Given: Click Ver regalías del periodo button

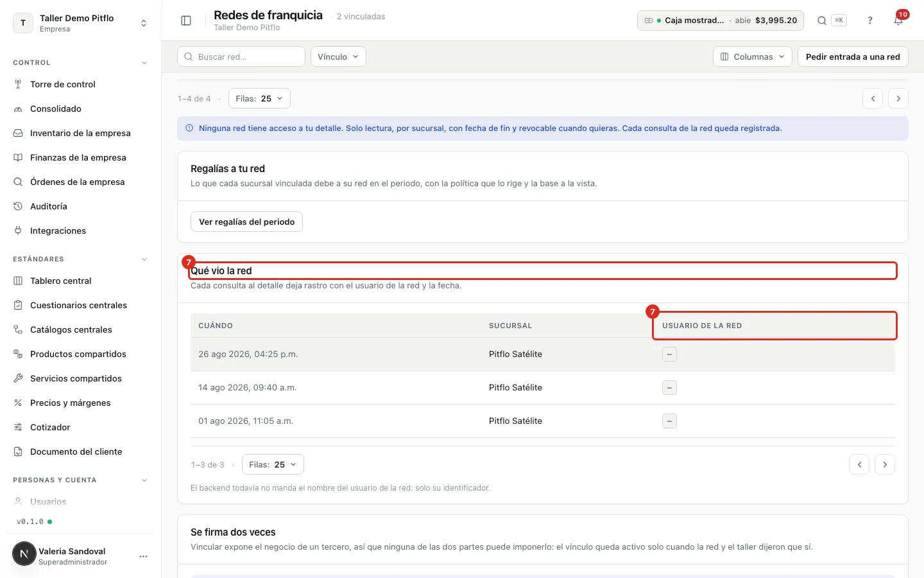Looking at the screenshot, I should click(x=246, y=222).
